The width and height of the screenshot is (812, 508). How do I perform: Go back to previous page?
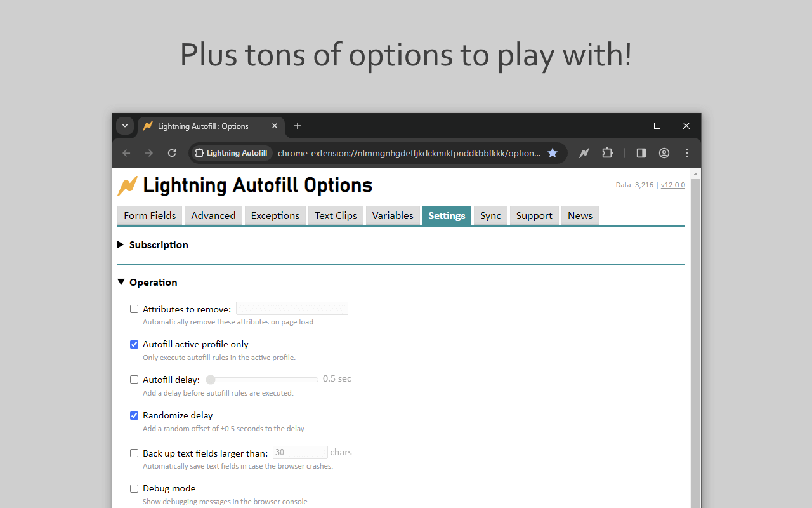pos(126,153)
